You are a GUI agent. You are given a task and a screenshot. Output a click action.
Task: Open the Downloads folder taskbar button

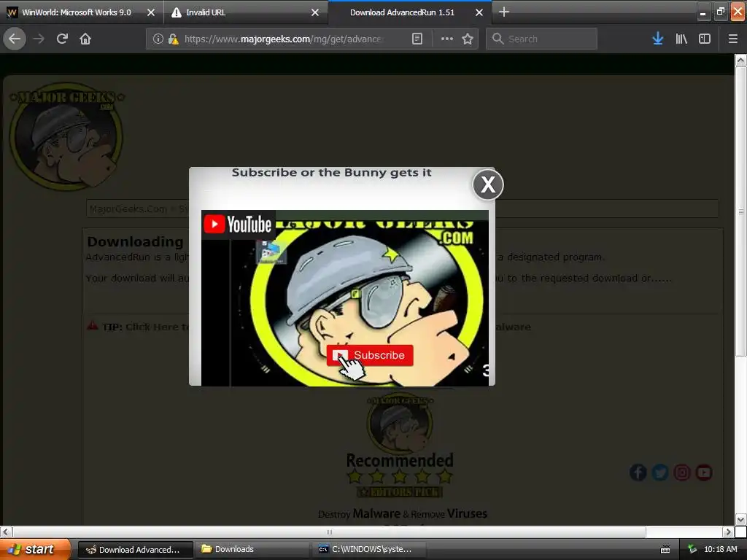(252, 550)
